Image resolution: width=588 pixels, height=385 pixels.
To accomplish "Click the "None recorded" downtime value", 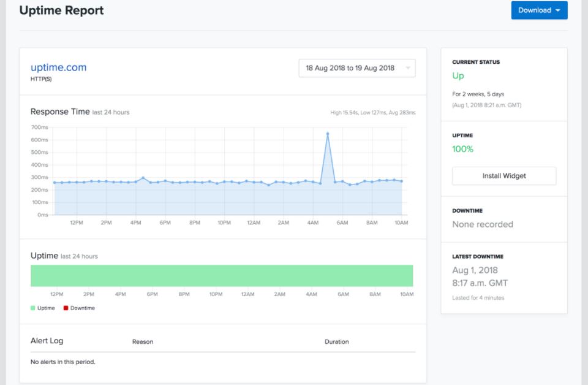I will tap(483, 224).
